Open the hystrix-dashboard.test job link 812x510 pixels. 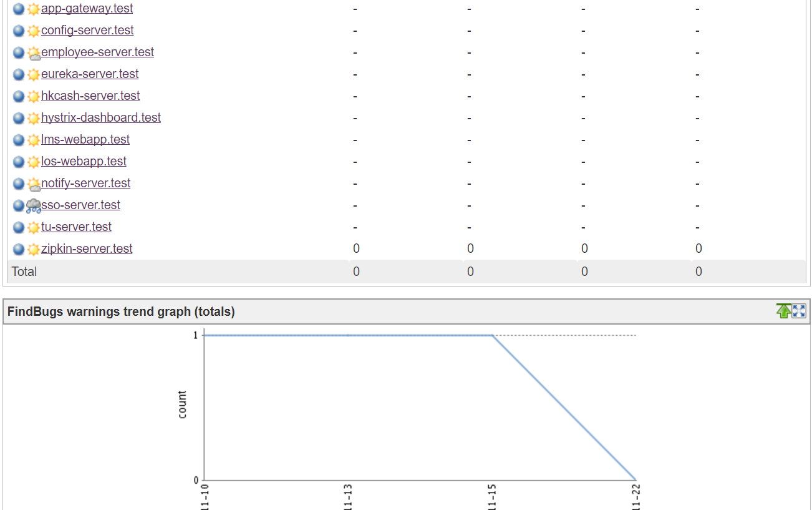tap(101, 118)
